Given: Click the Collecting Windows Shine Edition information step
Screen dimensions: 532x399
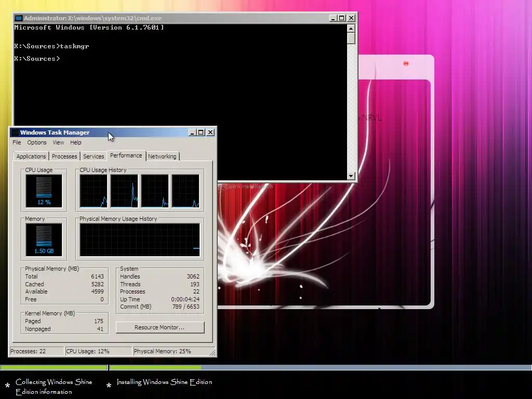Looking at the screenshot, I should pos(54,387).
